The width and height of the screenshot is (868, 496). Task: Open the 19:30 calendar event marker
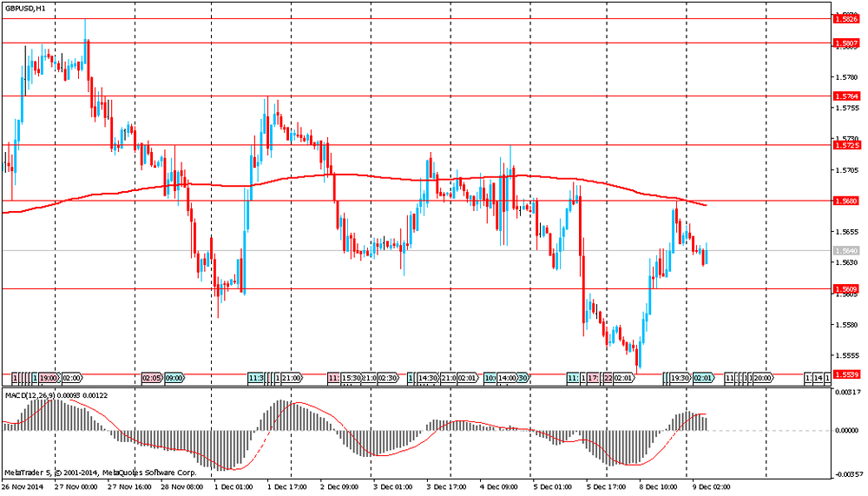coord(680,379)
